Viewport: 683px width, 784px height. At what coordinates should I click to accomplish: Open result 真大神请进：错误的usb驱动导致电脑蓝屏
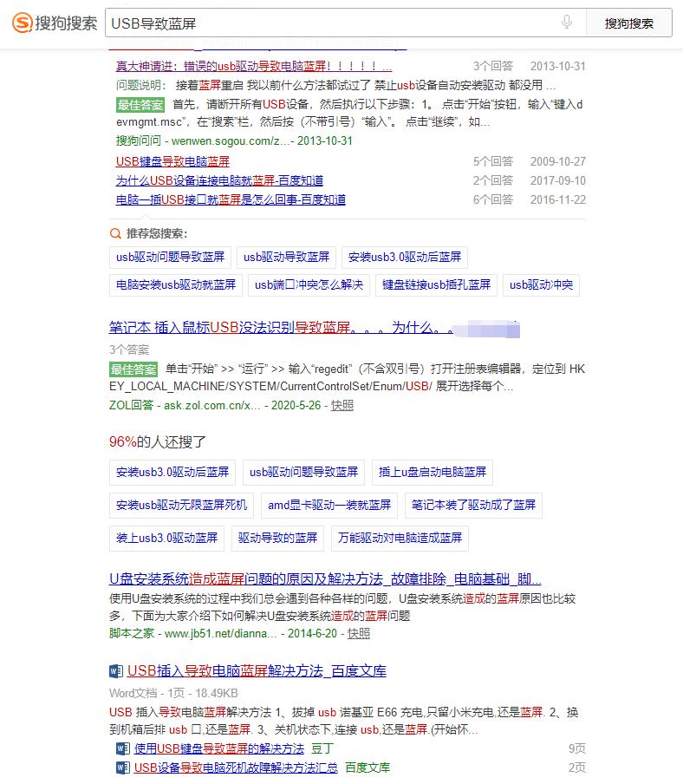click(x=254, y=66)
